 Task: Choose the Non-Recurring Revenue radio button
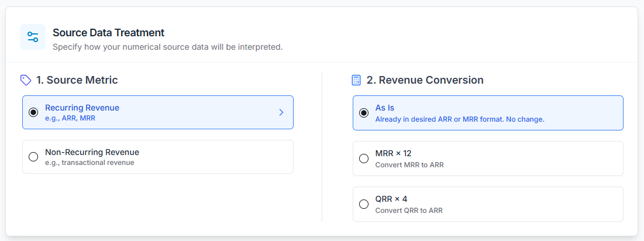pos(33,157)
